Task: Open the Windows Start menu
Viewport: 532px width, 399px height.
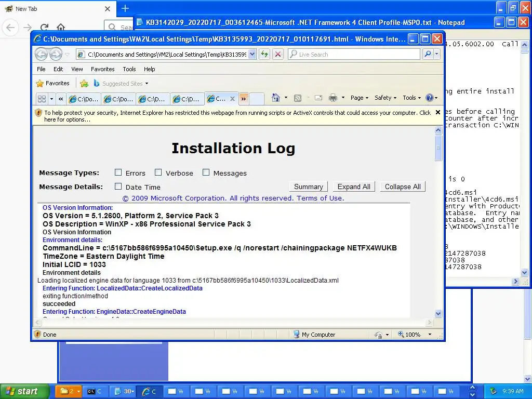Action: [25, 391]
